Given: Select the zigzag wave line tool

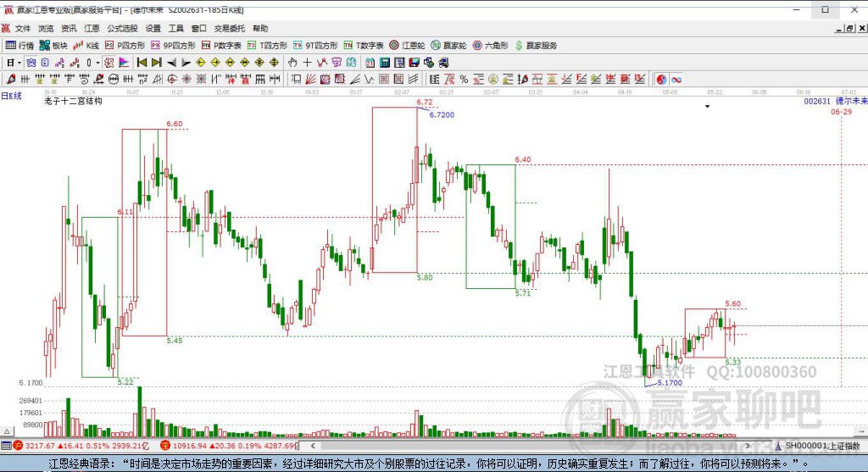Looking at the screenshot, I should 369,80.
